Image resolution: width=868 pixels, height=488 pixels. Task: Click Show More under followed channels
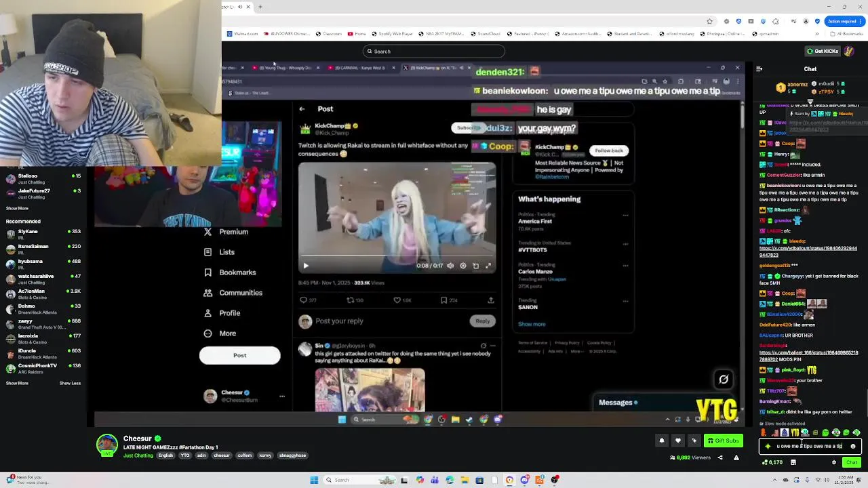point(17,208)
